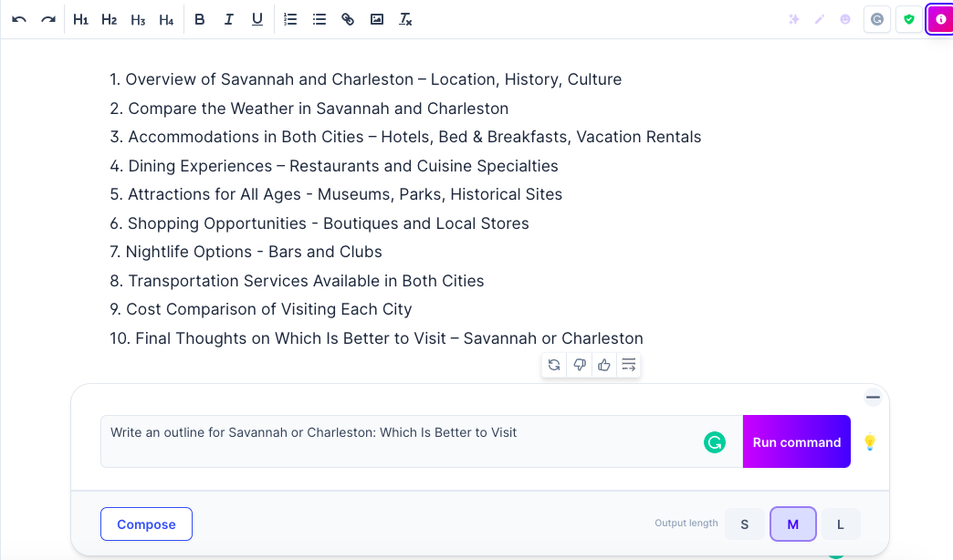Click 'Compare the Weather in Savannah and Charleston'
Viewport: 953px width, 560px height.
tap(309, 109)
